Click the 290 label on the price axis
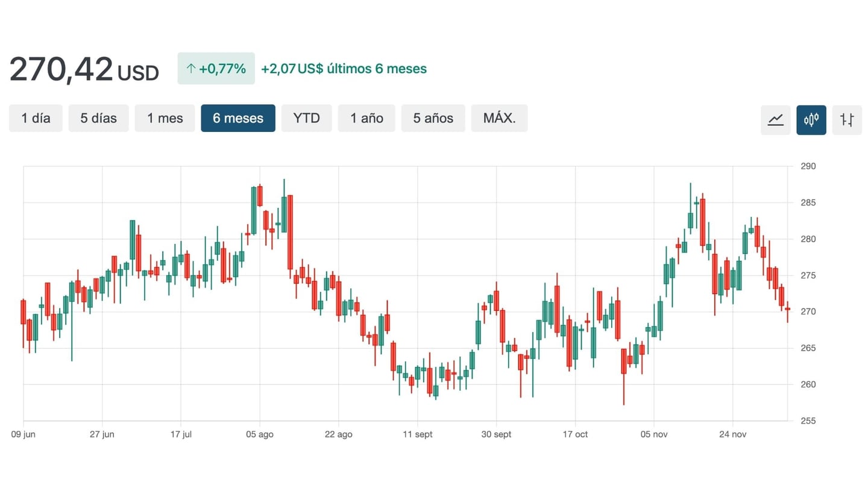868x488 pixels. click(810, 166)
